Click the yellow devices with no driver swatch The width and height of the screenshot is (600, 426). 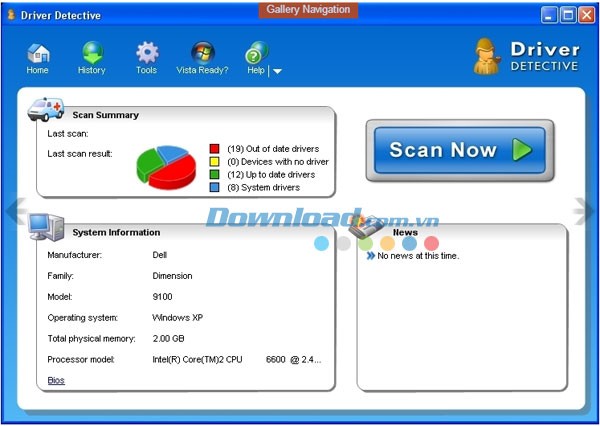tap(214, 162)
